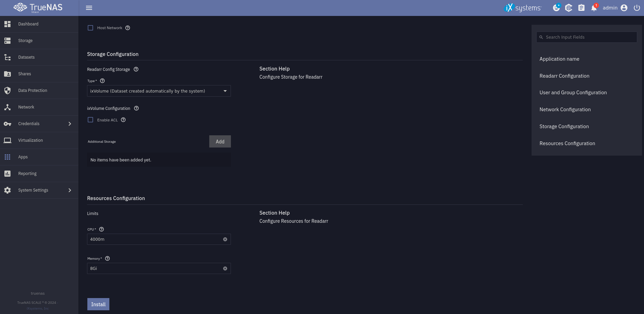The height and width of the screenshot is (314, 644).
Task: Open the Reporting menu item
Action: (x=39, y=174)
